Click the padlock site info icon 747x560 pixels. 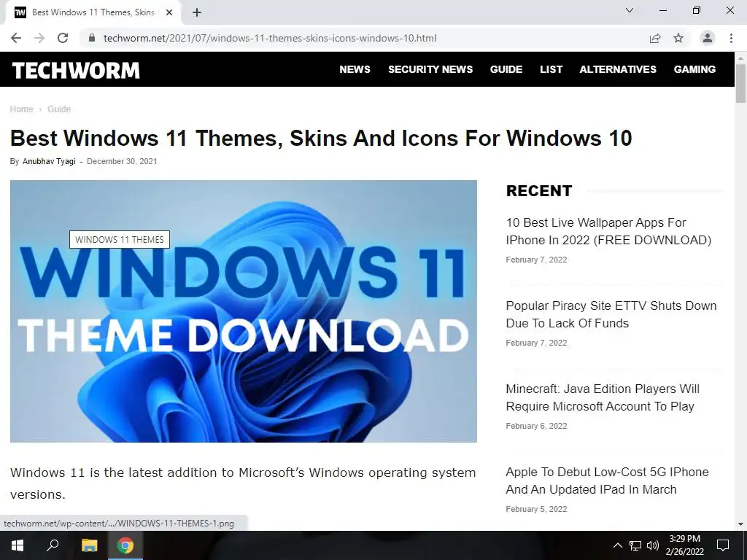92,38
